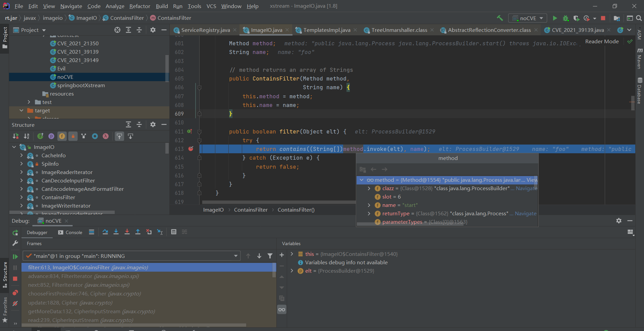Open the Evaluate Expression calculator icon

tap(174, 232)
